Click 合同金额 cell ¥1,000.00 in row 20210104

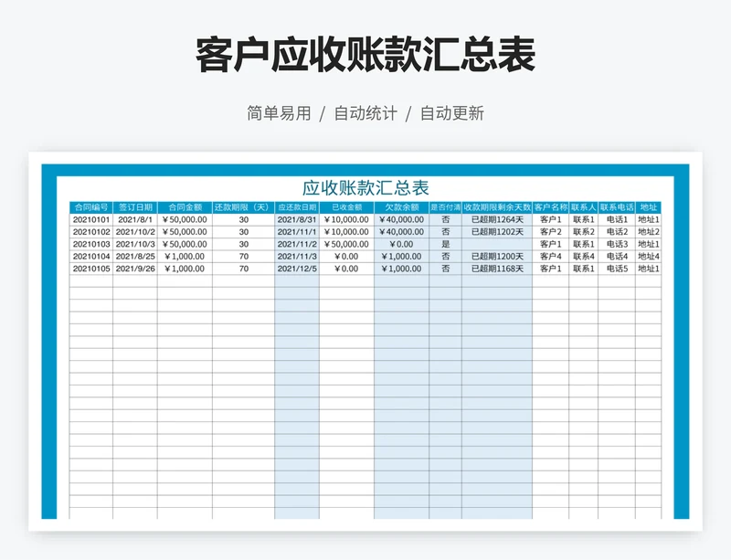tap(185, 257)
